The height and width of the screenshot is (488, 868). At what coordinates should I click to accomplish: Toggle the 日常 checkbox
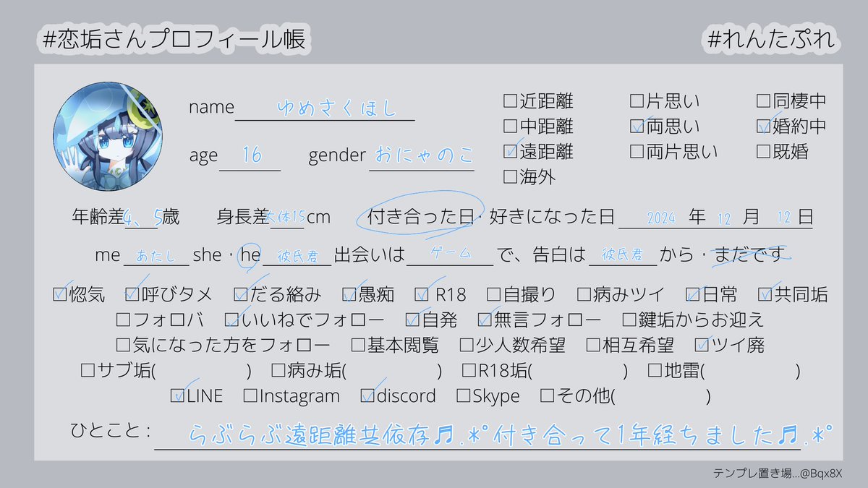point(693,294)
